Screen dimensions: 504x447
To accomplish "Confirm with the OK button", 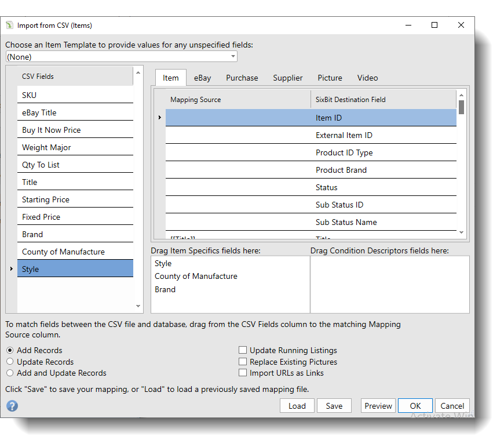I will point(415,406).
